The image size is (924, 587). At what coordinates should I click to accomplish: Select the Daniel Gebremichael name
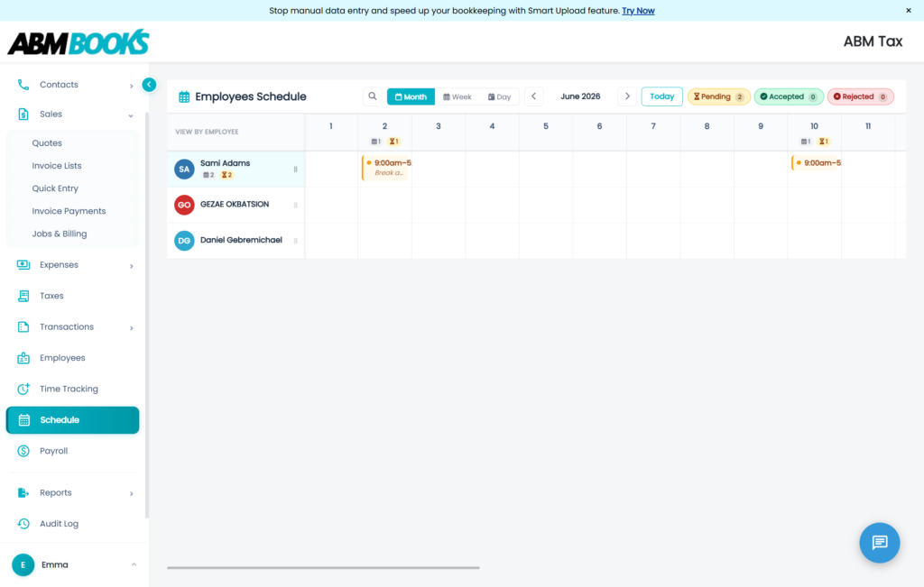pyautogui.click(x=241, y=240)
